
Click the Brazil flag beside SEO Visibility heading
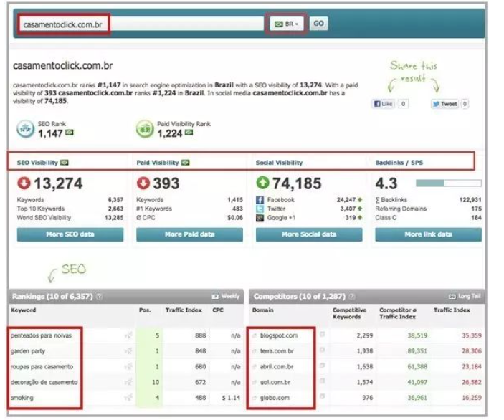pyautogui.click(x=65, y=163)
